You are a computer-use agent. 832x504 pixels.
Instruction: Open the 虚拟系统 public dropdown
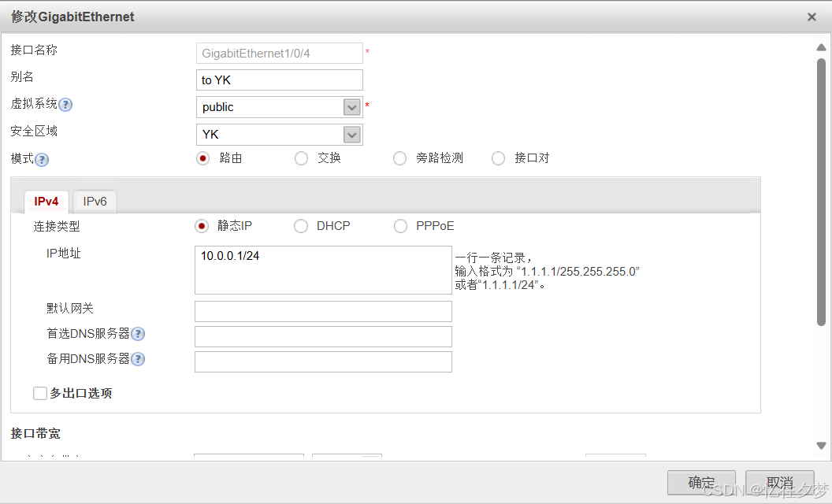click(352, 107)
